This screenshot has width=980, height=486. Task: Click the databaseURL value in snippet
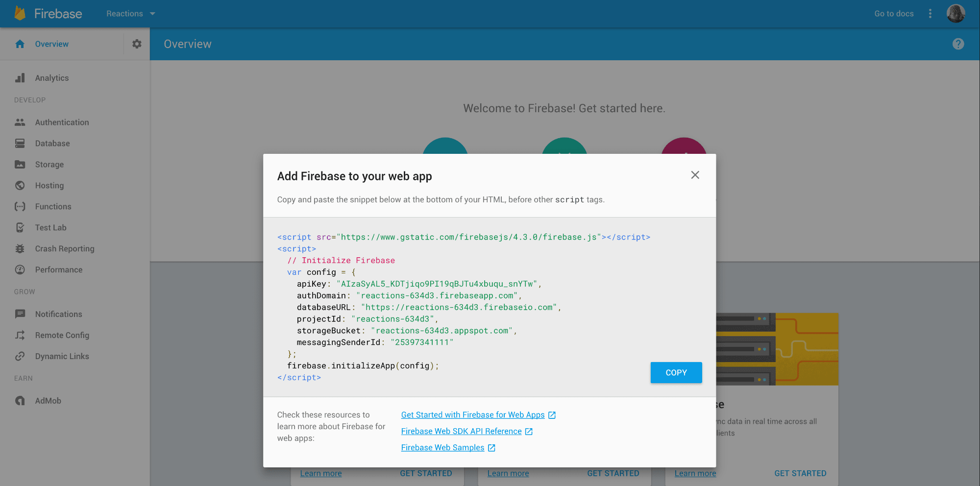(459, 308)
